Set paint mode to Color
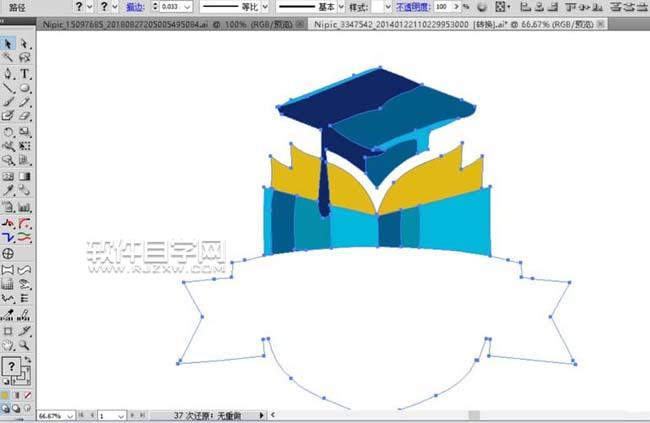This screenshot has height=423, width=650. [5, 395]
